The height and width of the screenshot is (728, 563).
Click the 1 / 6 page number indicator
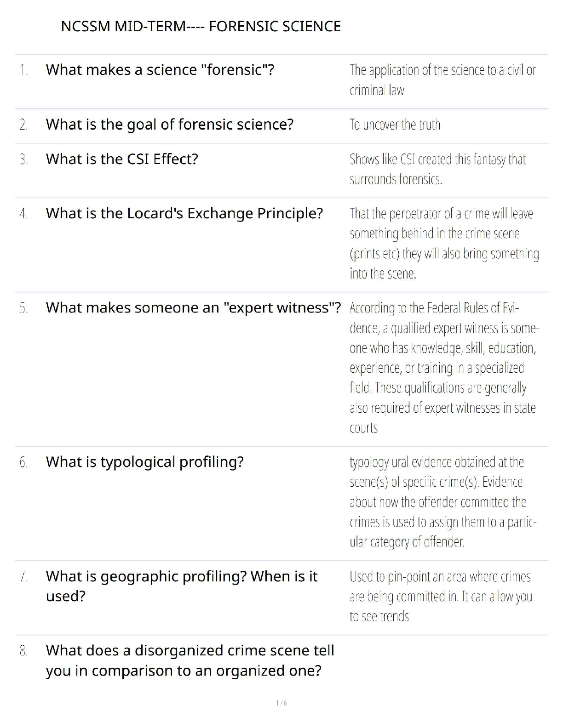click(x=281, y=703)
